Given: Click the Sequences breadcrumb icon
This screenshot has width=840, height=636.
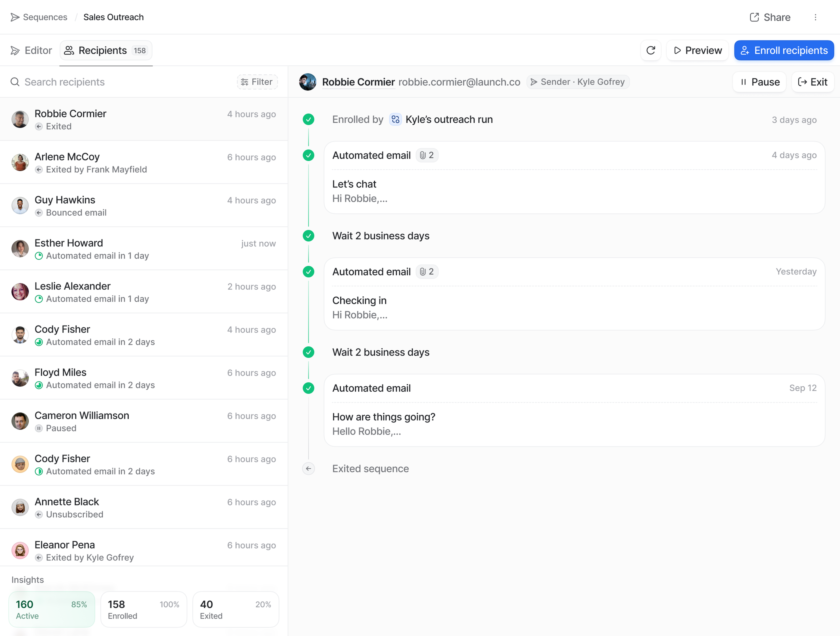Looking at the screenshot, I should [15, 17].
